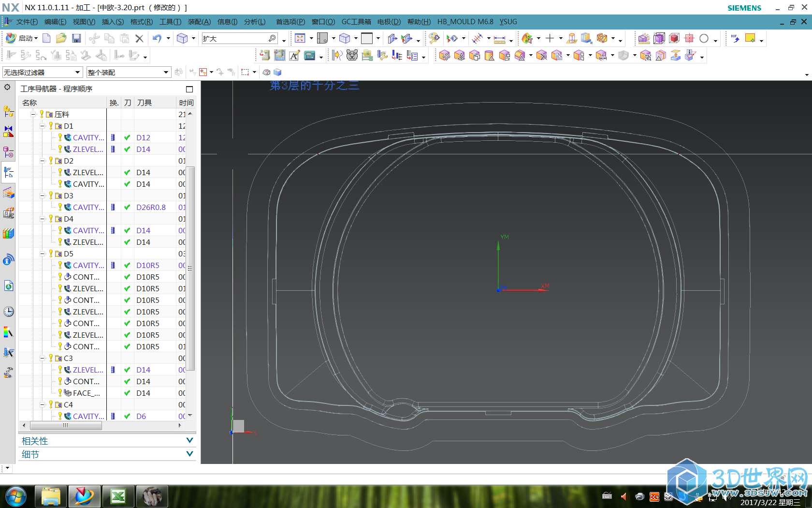Image resolution: width=812 pixels, height=508 pixels.
Task: Click the cylinder primitive icon in toolbar
Action: pos(489,56)
